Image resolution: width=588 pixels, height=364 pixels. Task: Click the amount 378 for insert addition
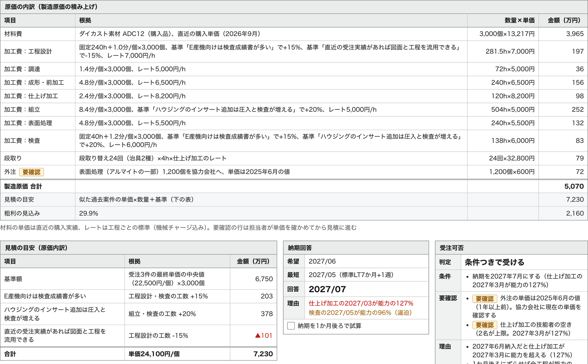click(x=267, y=314)
